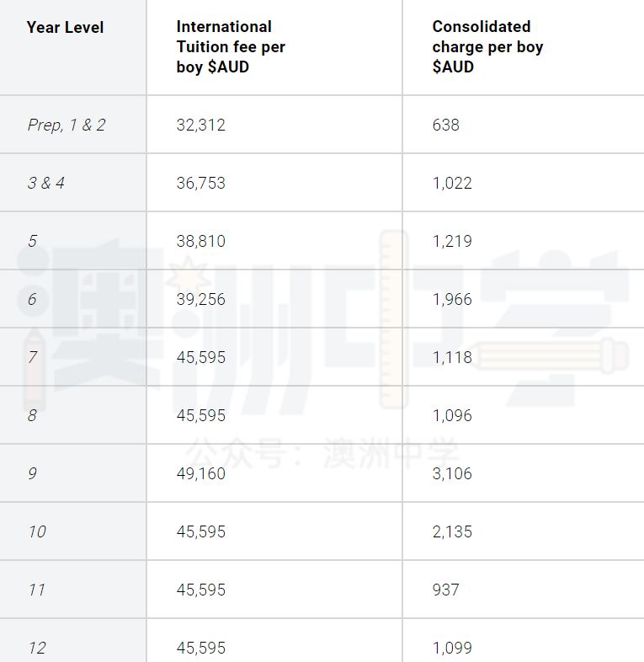Select the 1,118 charge for Year 7
The height and width of the screenshot is (662, 644).
click(452, 358)
